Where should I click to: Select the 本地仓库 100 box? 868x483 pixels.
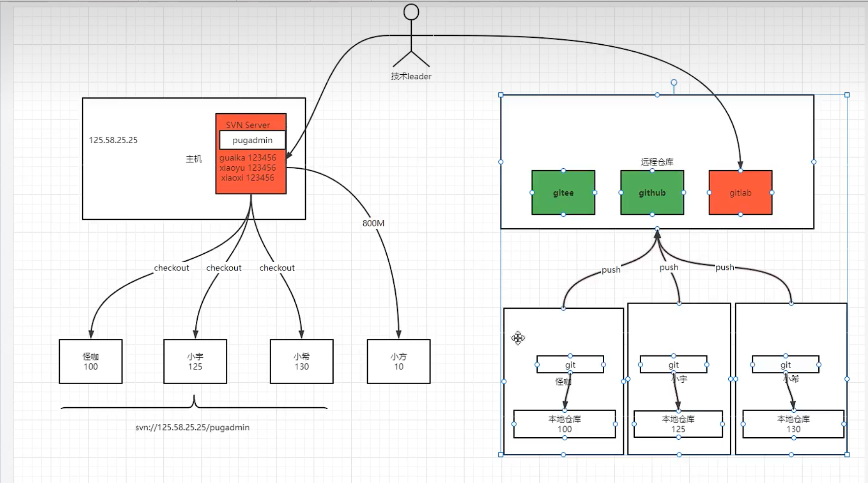click(x=564, y=424)
